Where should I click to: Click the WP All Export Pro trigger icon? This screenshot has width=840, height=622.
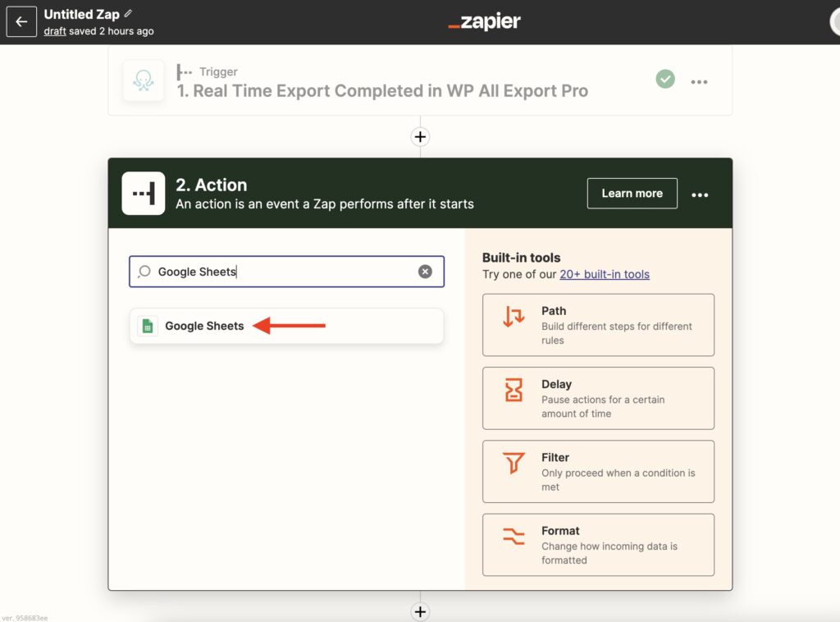(144, 80)
